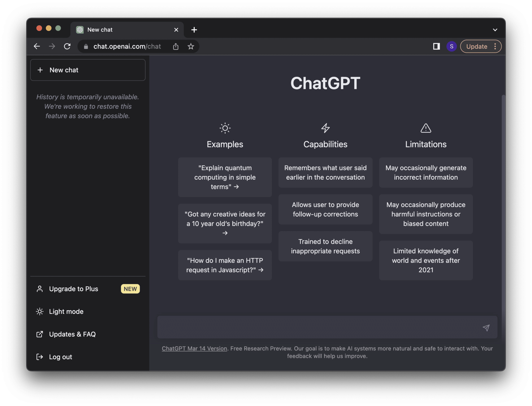532x406 pixels.
Task: Click the lock icon in address bar
Action: coord(86,47)
